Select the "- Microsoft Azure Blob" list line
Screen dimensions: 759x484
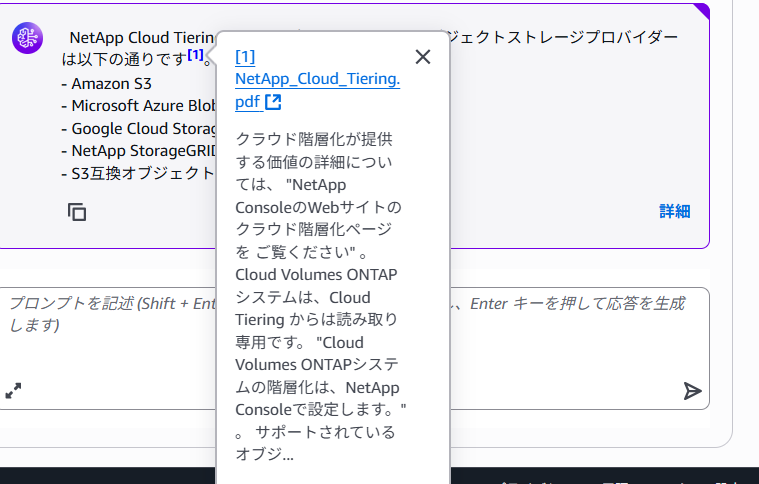138,106
